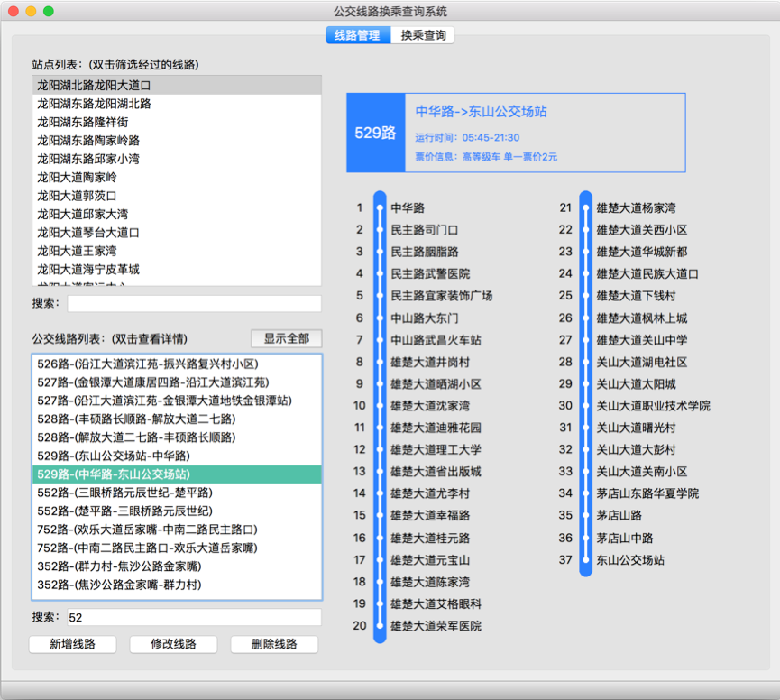Click the 显示全部 button
The width and height of the screenshot is (780, 700).
coord(286,339)
